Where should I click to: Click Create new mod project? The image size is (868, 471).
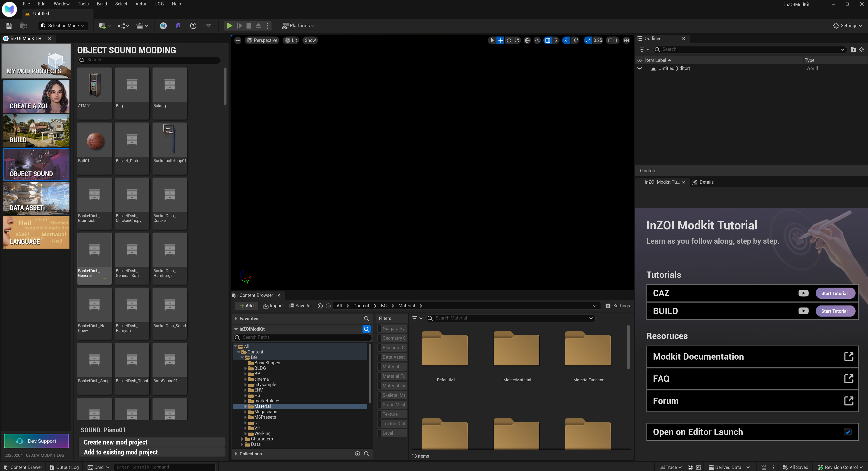152,442
